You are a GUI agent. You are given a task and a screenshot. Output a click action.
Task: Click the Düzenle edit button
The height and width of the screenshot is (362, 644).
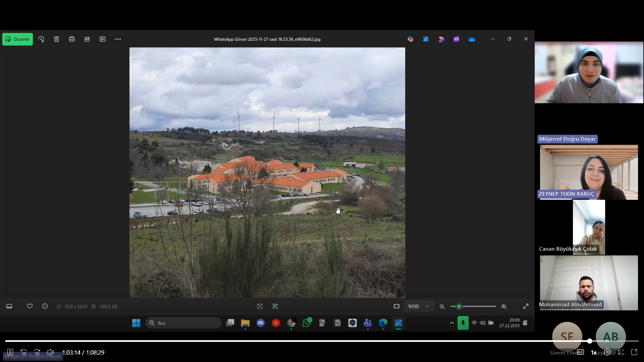pyautogui.click(x=17, y=39)
